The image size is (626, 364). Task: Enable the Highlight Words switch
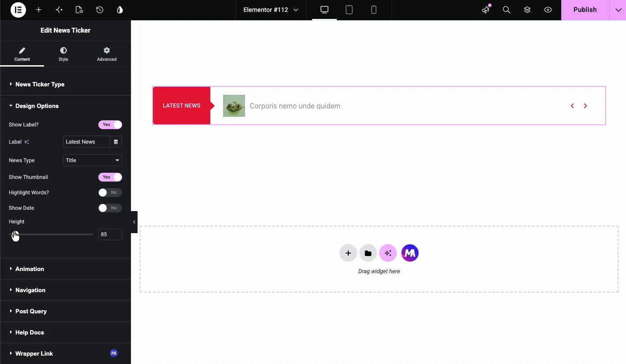click(x=110, y=193)
